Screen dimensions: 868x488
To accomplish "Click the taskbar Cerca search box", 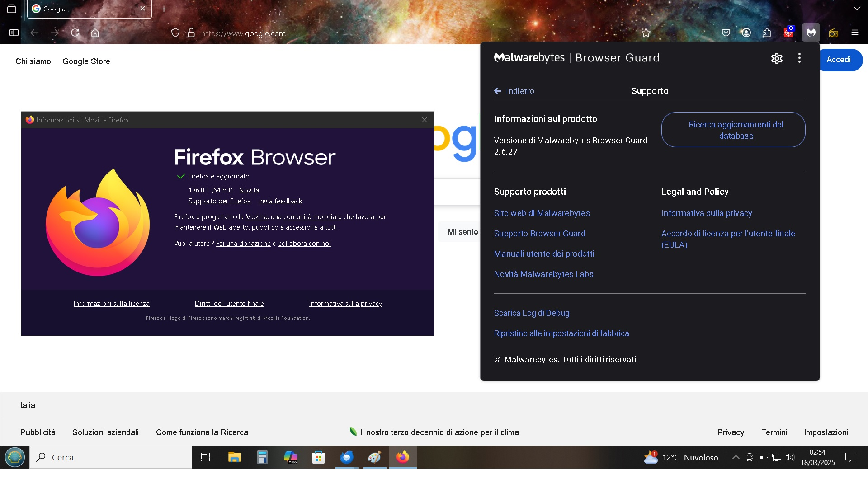I will click(111, 457).
